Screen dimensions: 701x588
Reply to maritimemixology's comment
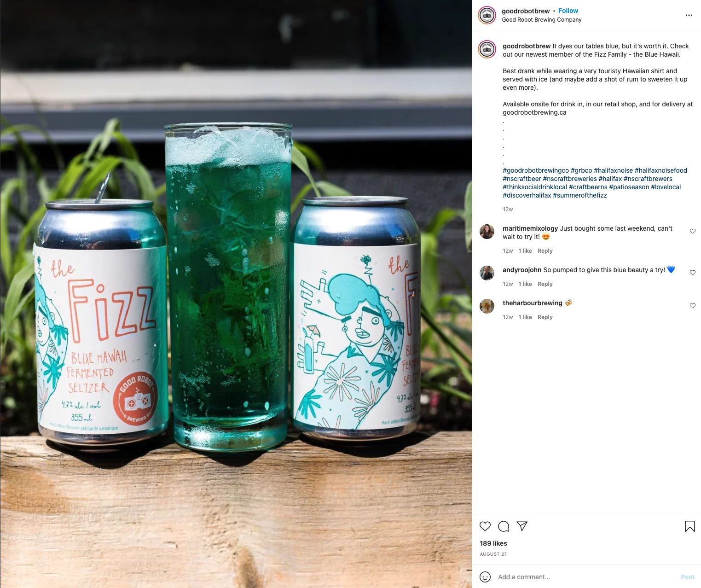[545, 251]
